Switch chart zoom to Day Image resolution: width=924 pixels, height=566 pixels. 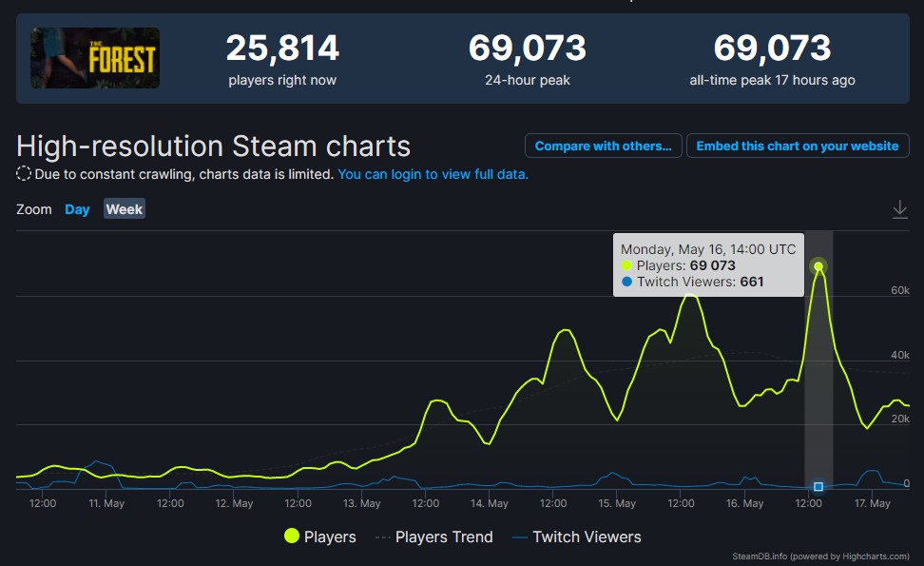pyautogui.click(x=77, y=209)
